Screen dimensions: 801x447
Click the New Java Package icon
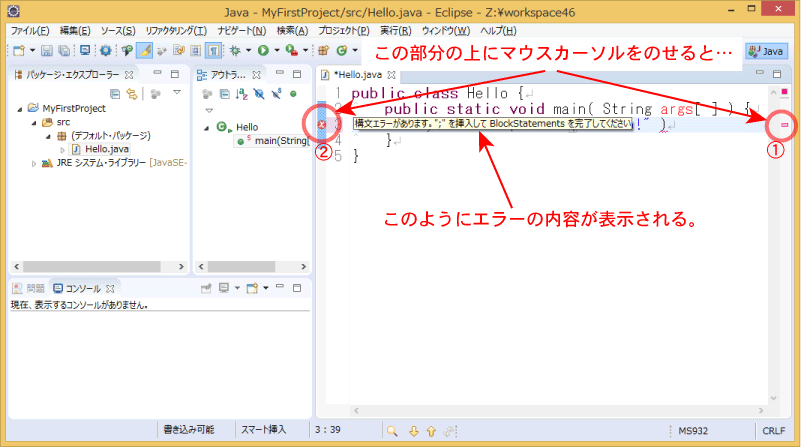point(323,51)
